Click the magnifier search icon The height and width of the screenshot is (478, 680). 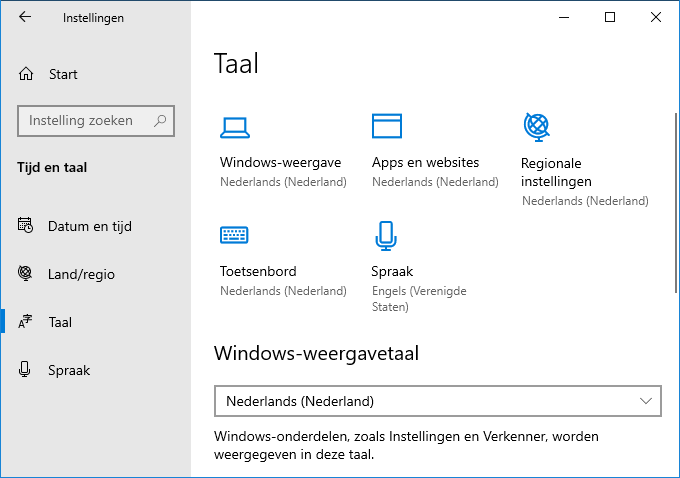tap(160, 121)
